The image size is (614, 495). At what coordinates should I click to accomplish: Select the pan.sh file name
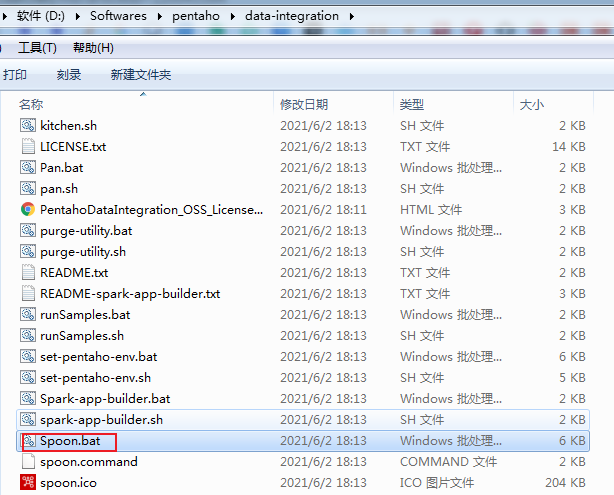59,189
